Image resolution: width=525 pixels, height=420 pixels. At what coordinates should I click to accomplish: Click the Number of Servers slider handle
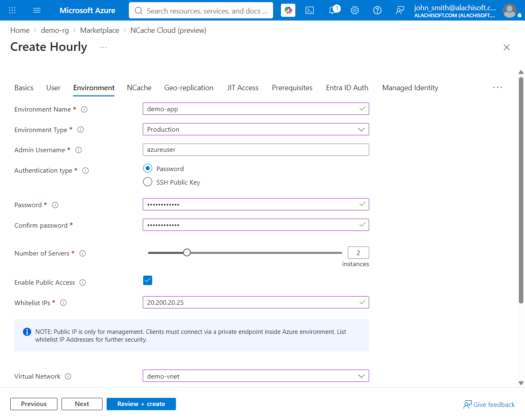(187, 253)
